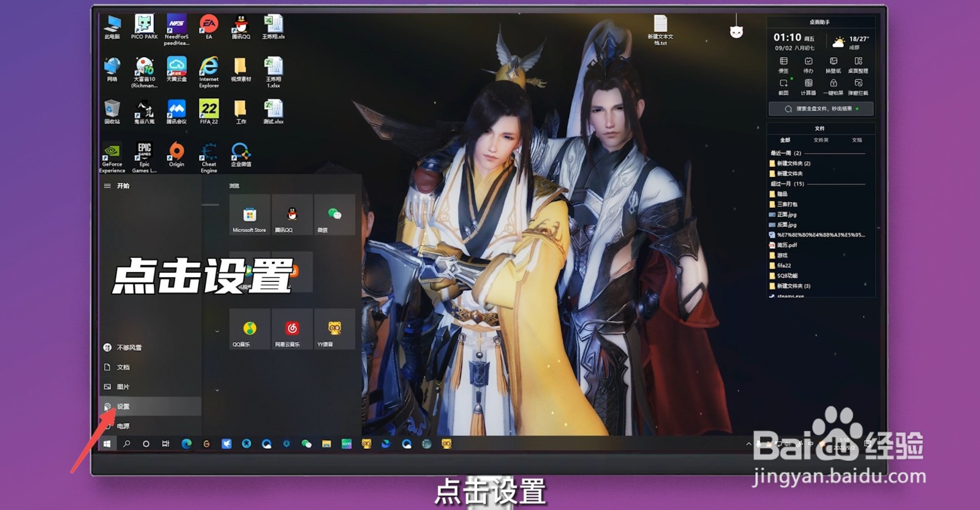Viewport: 980px width, 510px height.
Task: Open 此电脑 desktop icon
Action: [112, 28]
